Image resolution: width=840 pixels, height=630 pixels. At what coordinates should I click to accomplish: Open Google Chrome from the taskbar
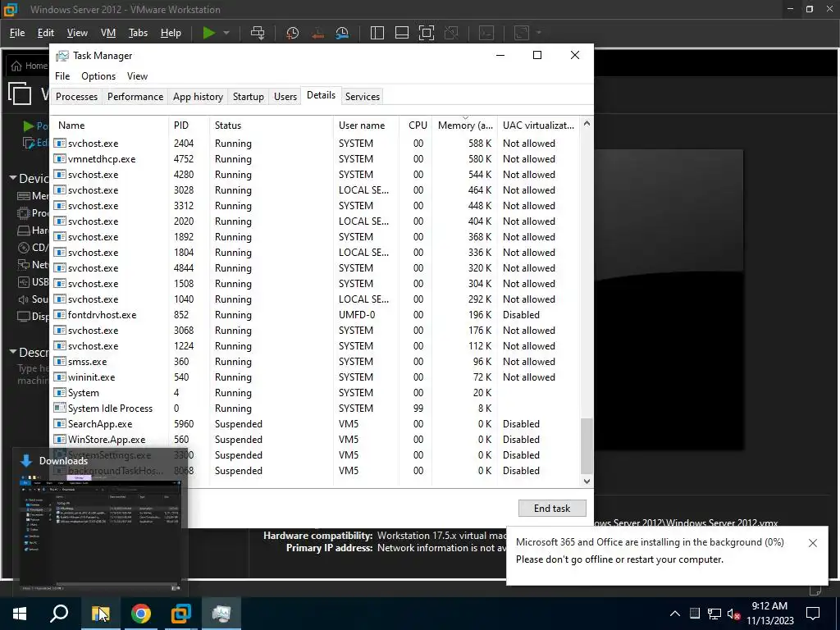click(141, 614)
